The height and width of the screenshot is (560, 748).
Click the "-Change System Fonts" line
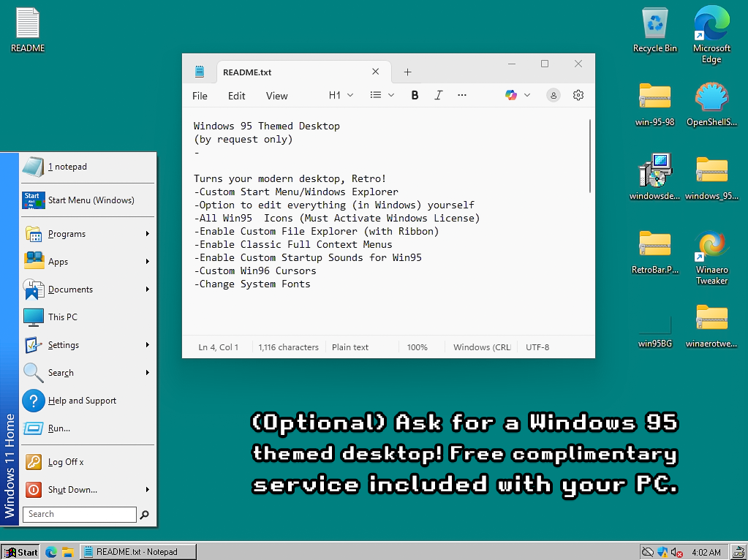252,284
